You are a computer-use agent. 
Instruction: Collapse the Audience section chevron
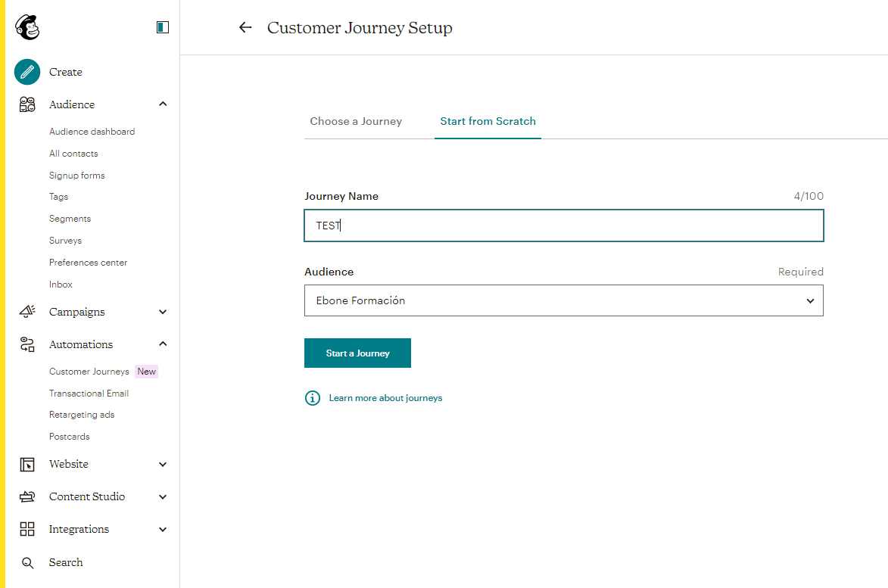coord(162,104)
